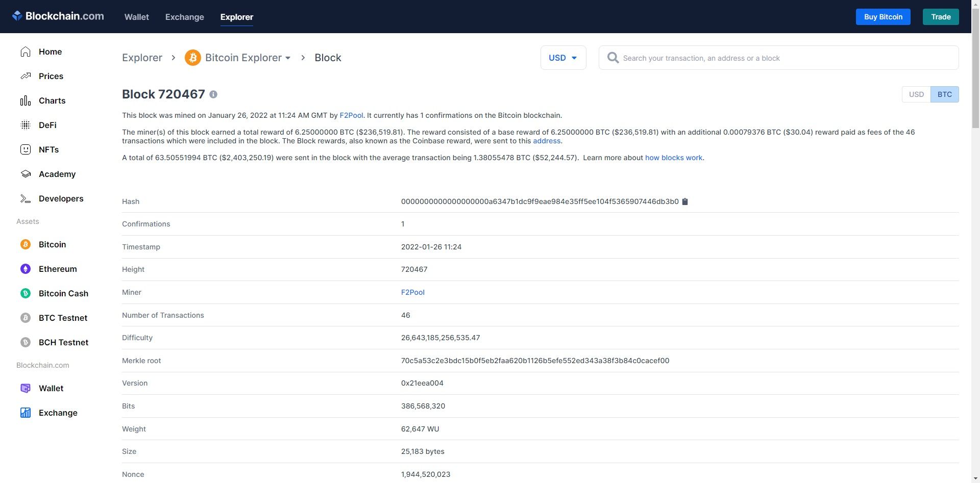Screen dimensions: 980x483
Task: Click the Developers terminal icon
Action: tap(26, 198)
